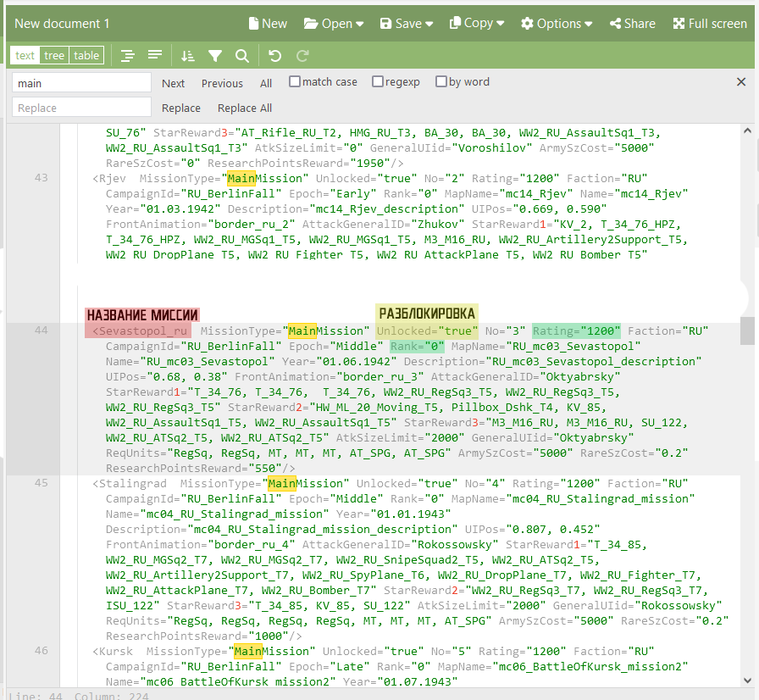The image size is (759, 700).
Task: Click the New document button
Action: pyautogui.click(x=268, y=23)
